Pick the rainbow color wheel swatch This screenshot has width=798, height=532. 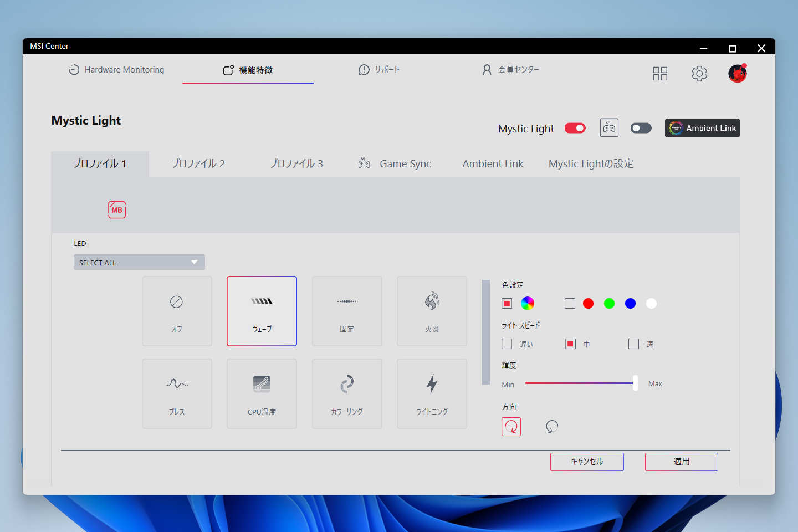click(x=528, y=303)
